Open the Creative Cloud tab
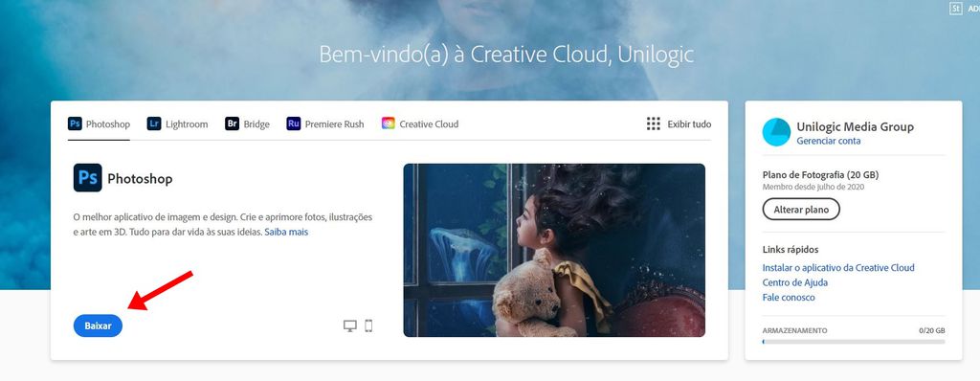Viewport: 980px width, 381px height. pos(420,123)
